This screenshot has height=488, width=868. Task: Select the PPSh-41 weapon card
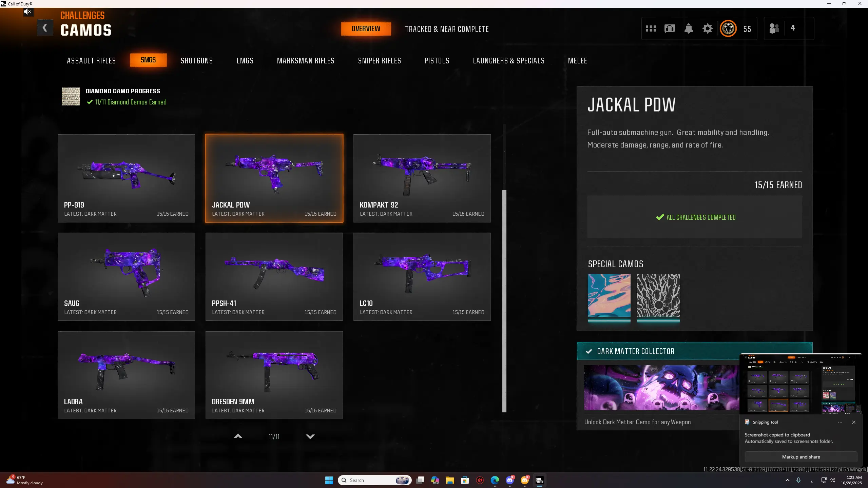coord(274,276)
